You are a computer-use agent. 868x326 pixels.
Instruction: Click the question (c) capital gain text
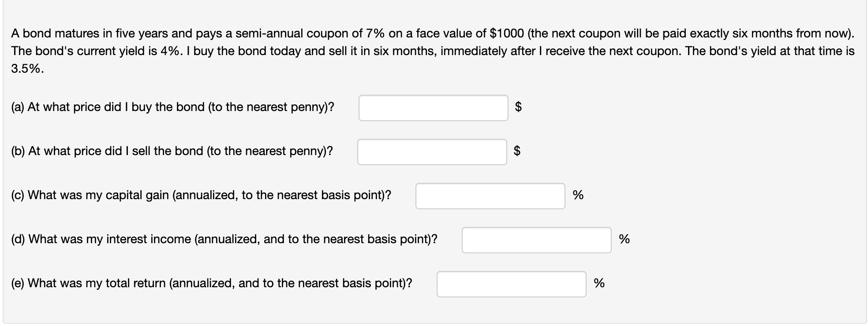pos(201,195)
